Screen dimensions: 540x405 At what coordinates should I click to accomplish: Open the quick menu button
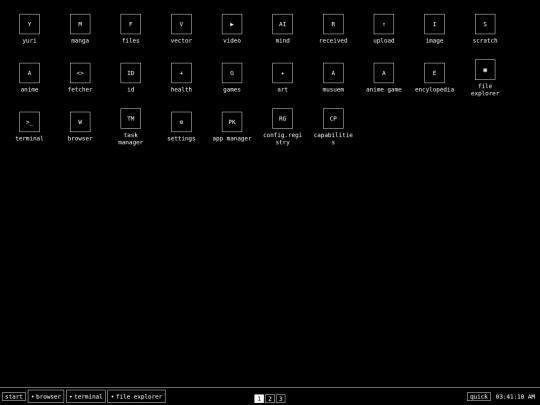coord(479,397)
